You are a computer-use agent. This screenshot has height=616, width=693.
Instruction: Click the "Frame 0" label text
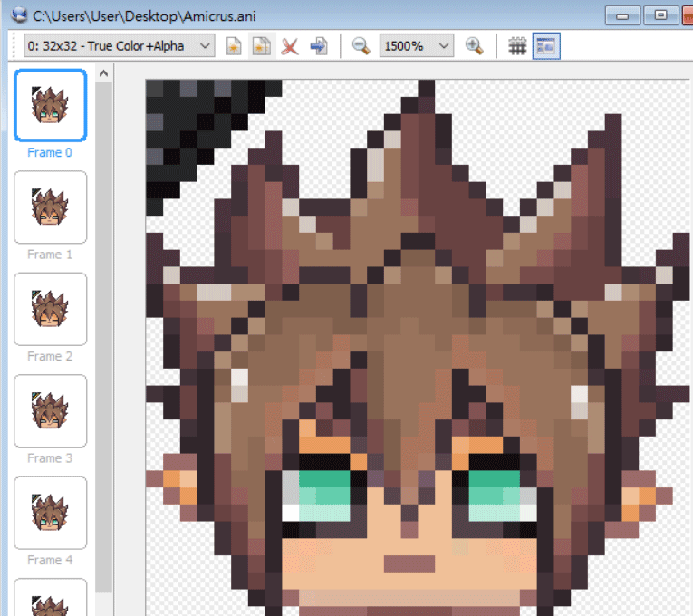pos(50,153)
